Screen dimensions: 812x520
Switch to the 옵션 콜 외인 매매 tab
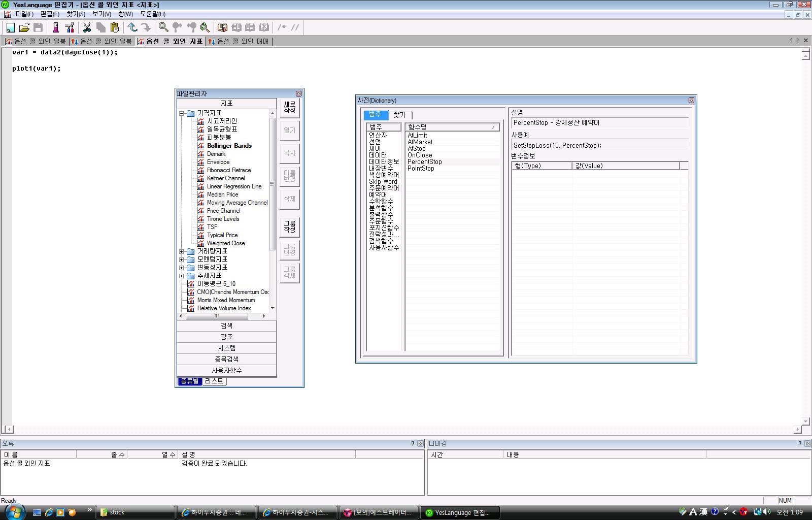point(239,41)
